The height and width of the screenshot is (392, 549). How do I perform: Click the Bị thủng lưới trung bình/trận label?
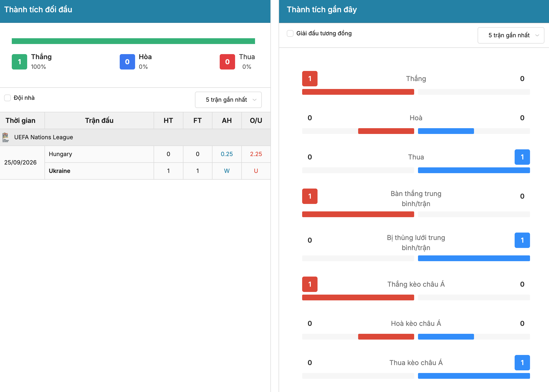pyautogui.click(x=416, y=243)
